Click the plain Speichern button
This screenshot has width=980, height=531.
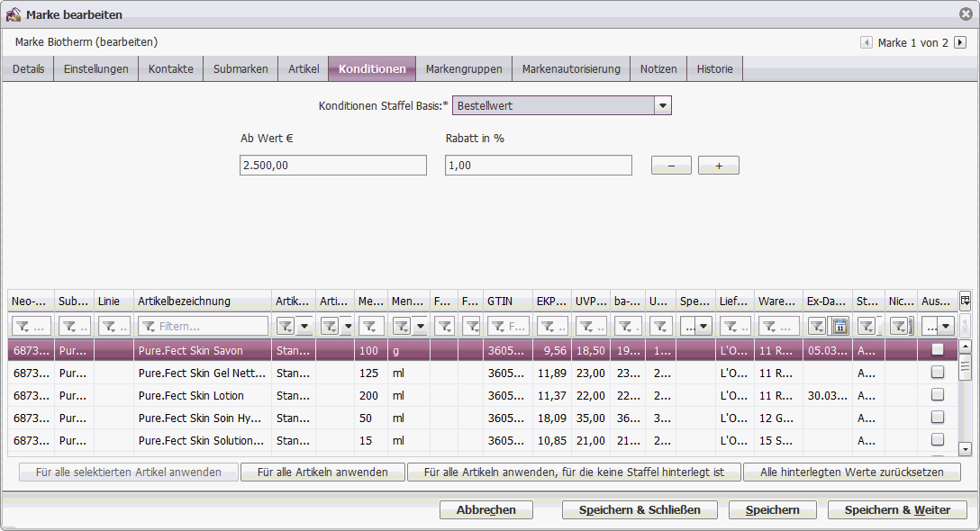pos(773,509)
